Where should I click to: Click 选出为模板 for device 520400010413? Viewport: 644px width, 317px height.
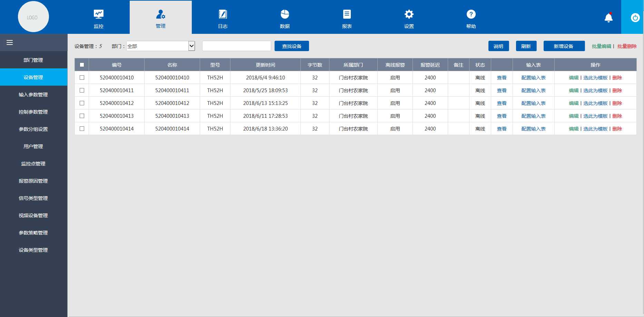(x=595, y=116)
